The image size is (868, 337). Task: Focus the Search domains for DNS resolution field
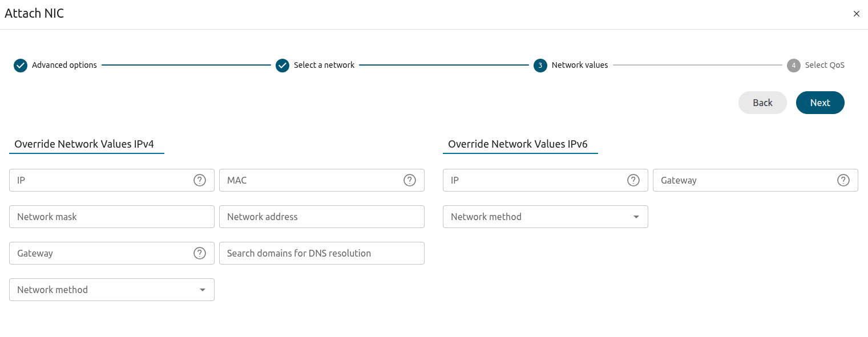(x=322, y=253)
